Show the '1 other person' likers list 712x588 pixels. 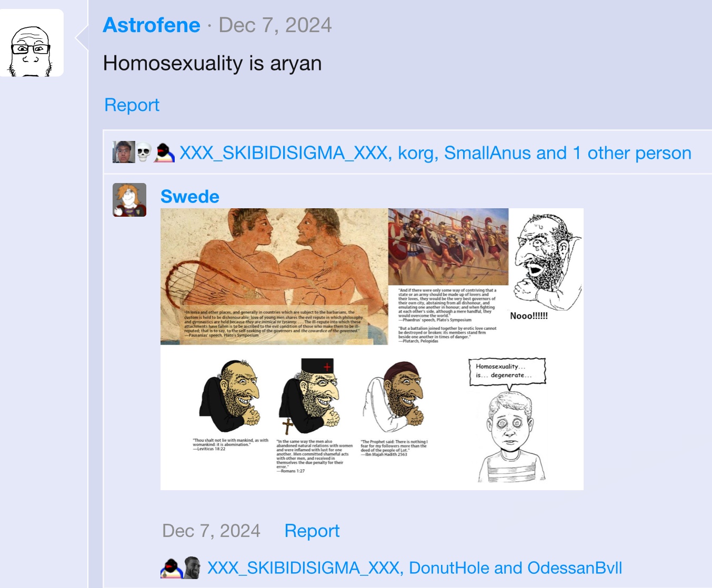[632, 153]
